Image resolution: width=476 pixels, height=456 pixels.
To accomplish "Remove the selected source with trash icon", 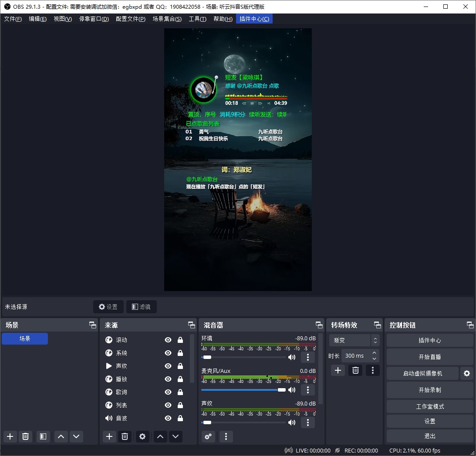I will pos(125,436).
